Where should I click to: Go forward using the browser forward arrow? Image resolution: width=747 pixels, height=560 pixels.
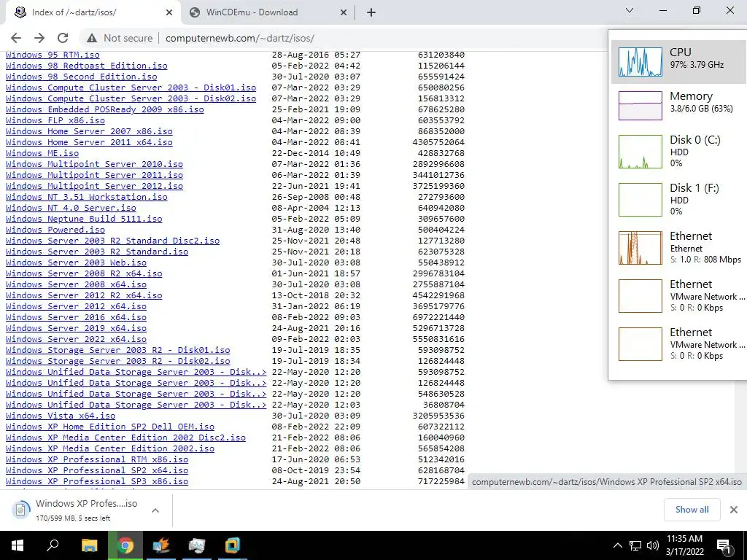[39, 38]
